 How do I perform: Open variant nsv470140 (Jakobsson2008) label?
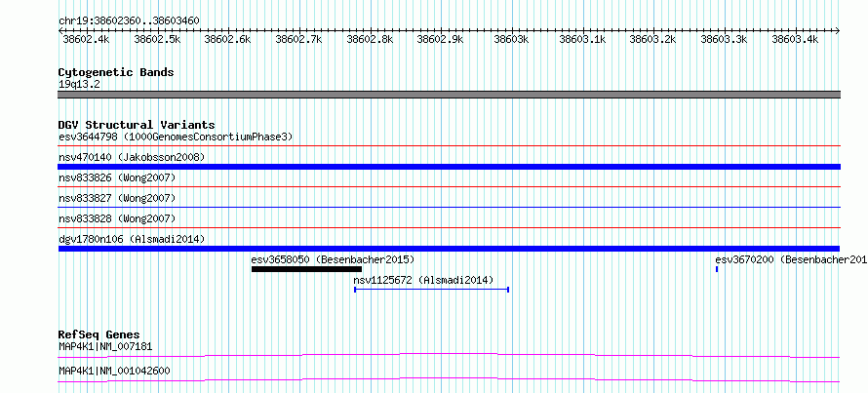click(132, 157)
